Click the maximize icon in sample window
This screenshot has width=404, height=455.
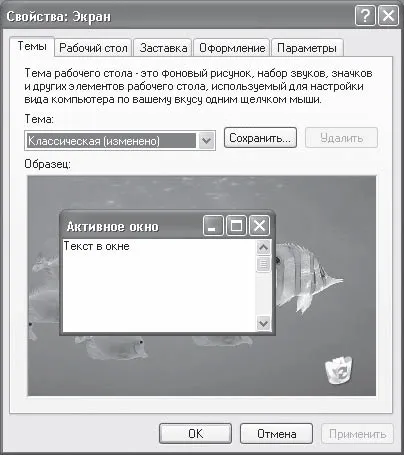(236, 226)
